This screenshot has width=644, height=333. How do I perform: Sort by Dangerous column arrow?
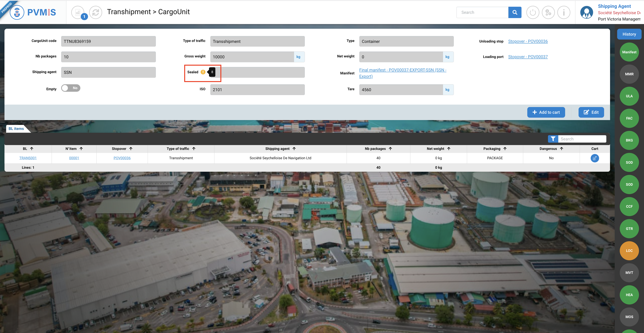[x=562, y=148]
